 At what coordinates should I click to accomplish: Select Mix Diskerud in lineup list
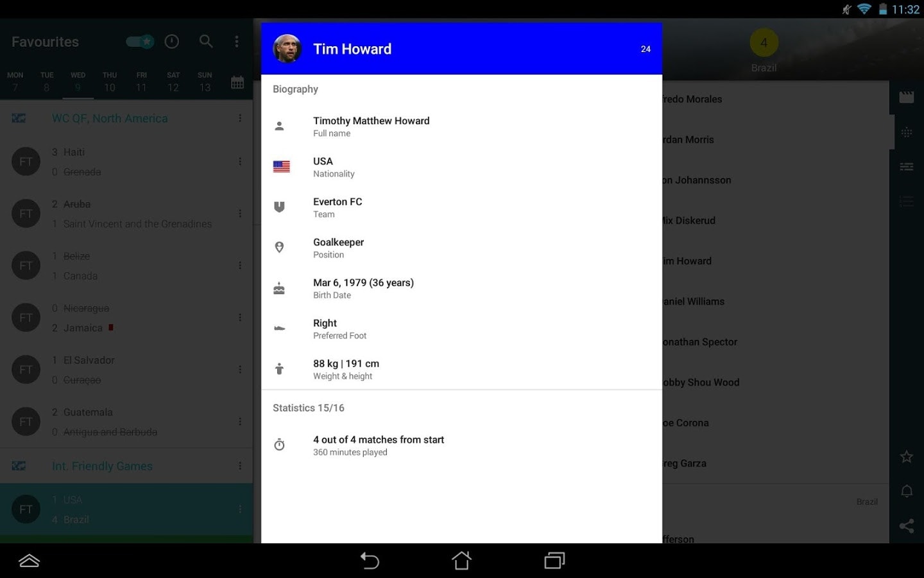point(689,220)
